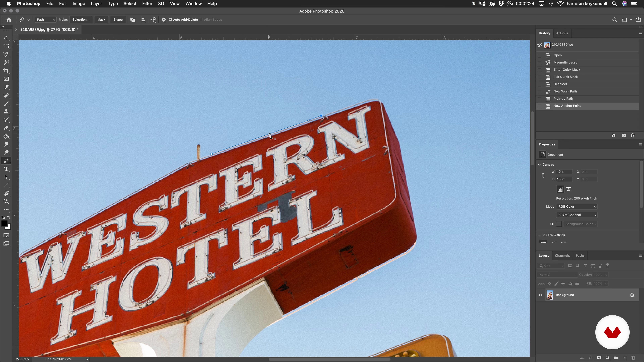
Task: Select the Smudge tool
Action: coord(6,144)
